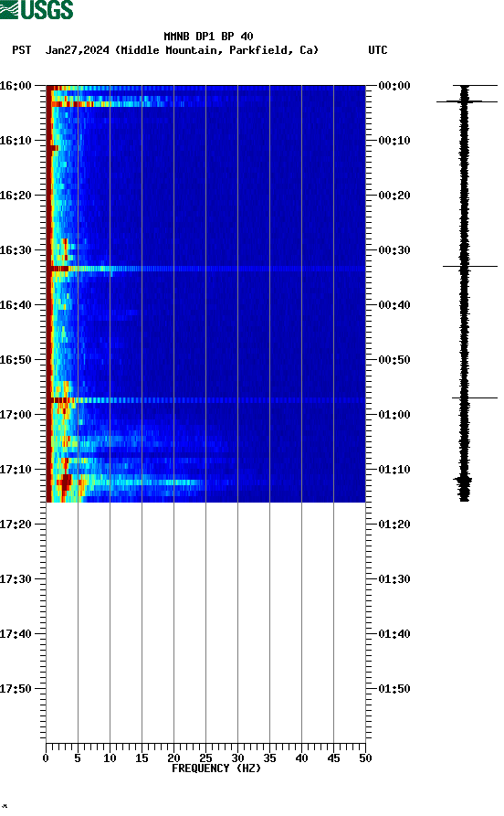Click the 0 Hz frequency tick label
This screenshot has width=504, height=816.
[46, 758]
